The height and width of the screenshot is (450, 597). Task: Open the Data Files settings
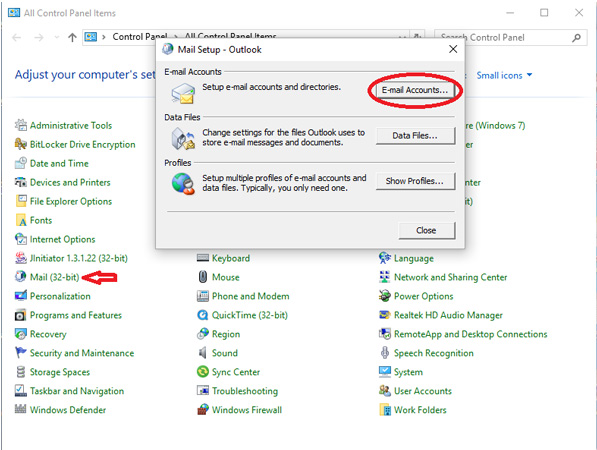(x=415, y=136)
